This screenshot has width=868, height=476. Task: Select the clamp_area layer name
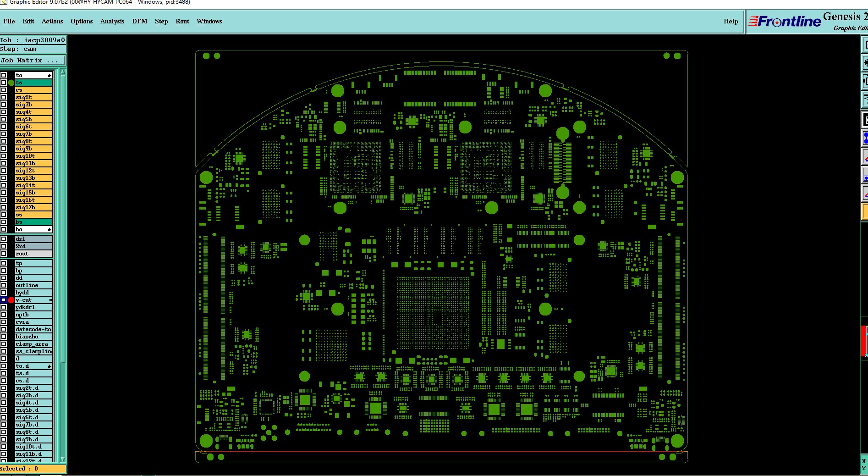(x=33, y=344)
